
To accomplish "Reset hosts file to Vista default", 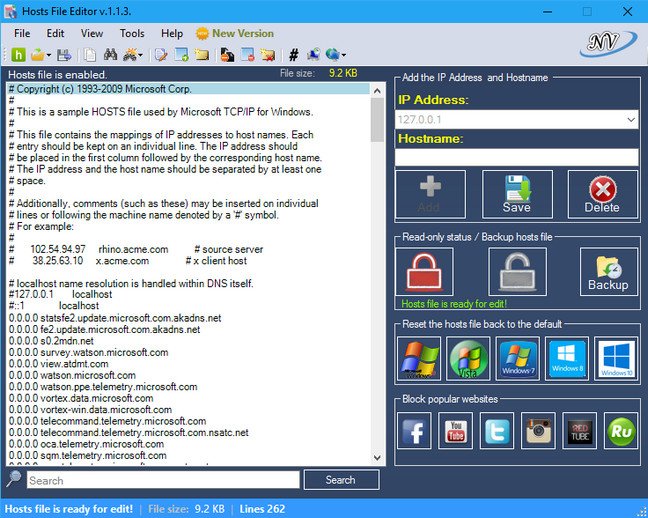I will (x=468, y=358).
